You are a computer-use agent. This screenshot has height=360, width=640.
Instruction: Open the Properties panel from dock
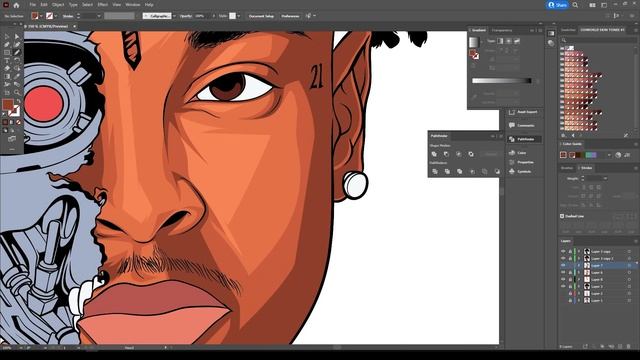pos(523,162)
